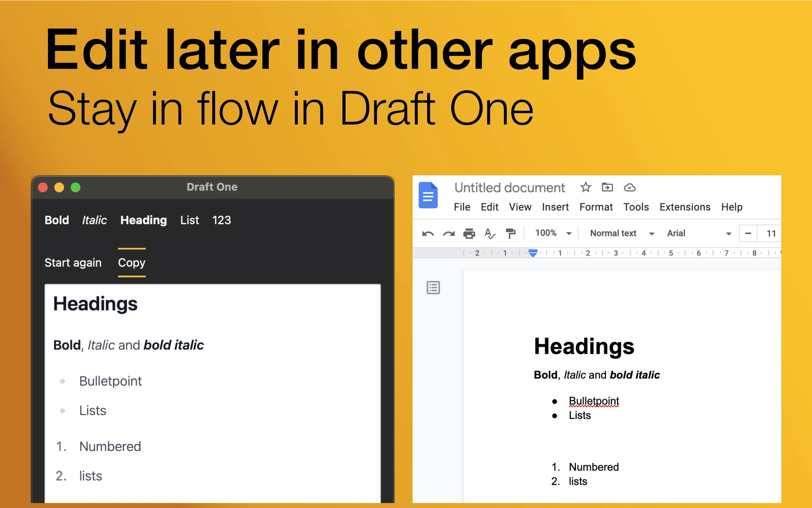This screenshot has height=508, width=812.
Task: Toggle Italic in Draft One toolbar
Action: pyautogui.click(x=94, y=220)
